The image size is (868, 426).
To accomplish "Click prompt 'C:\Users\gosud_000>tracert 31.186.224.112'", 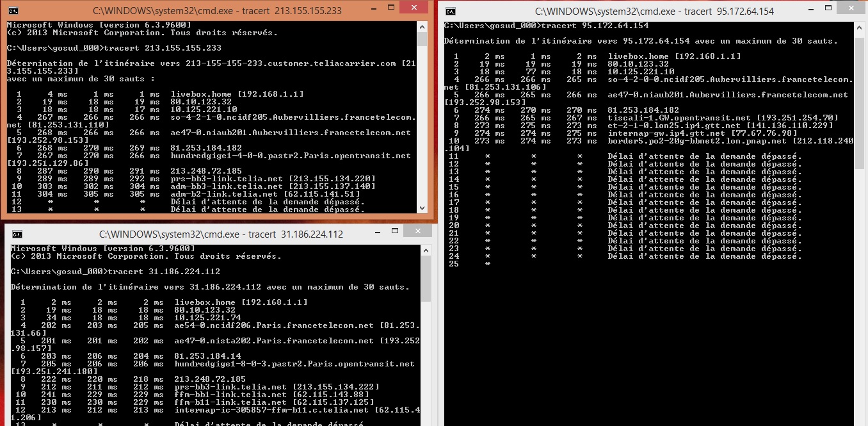I will tap(115, 272).
